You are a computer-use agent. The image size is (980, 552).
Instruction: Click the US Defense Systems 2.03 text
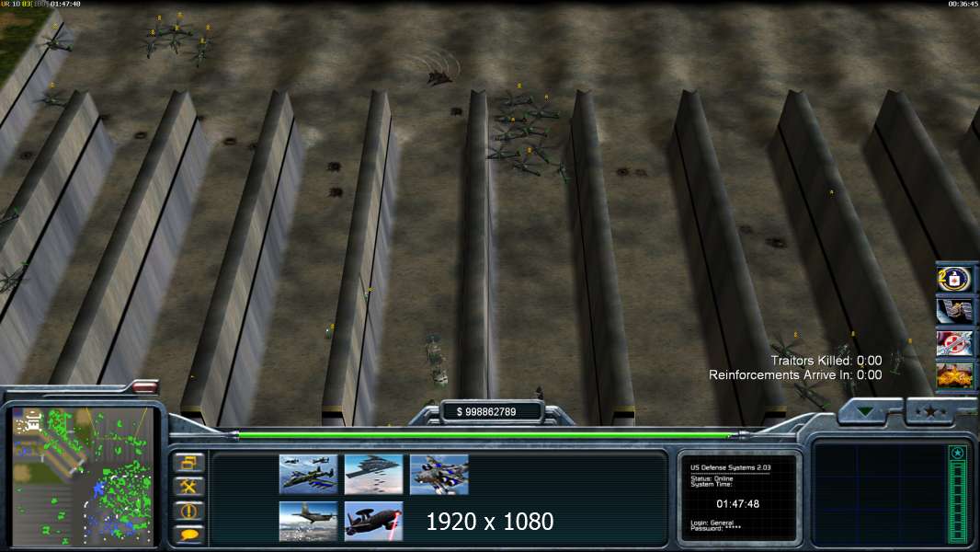coord(730,467)
